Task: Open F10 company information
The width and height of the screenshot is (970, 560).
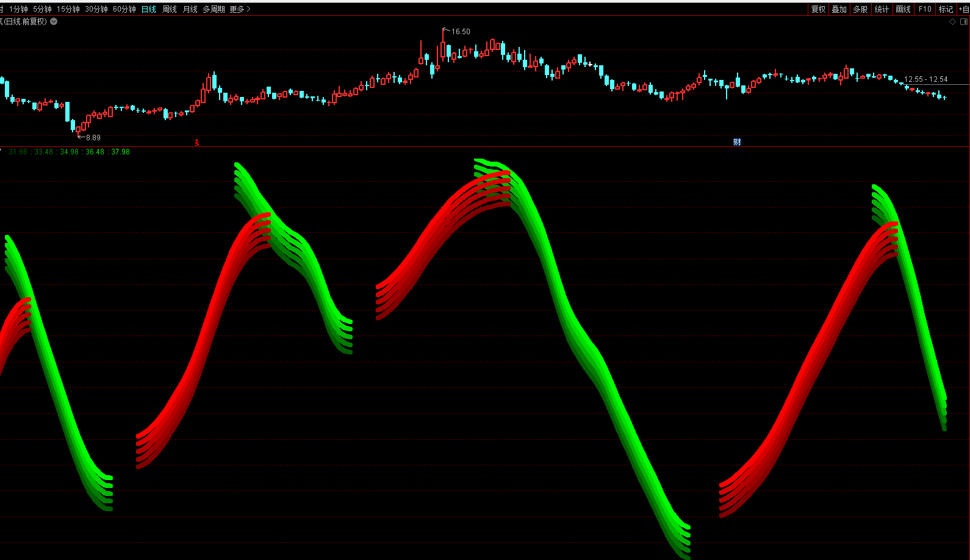Action: [x=925, y=9]
